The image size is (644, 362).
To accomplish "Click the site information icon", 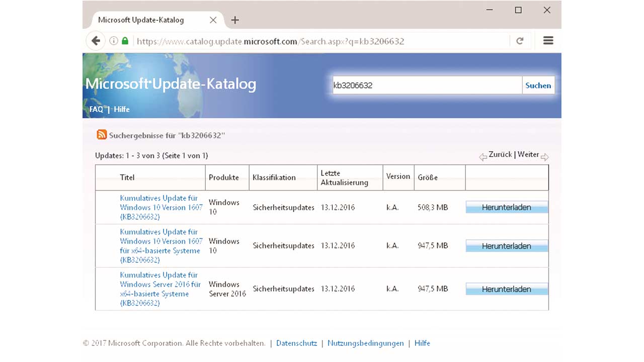I will (x=114, y=41).
